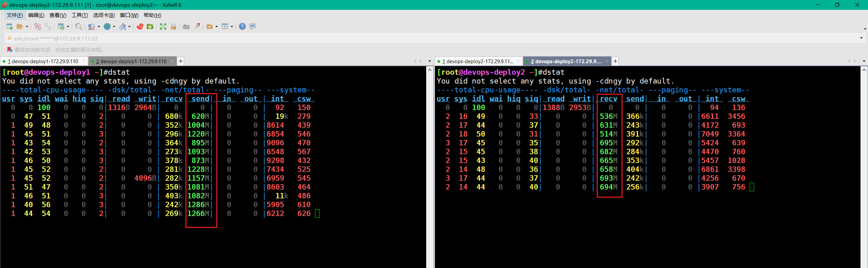Expand the Font dropdown arrow

tap(130, 26)
